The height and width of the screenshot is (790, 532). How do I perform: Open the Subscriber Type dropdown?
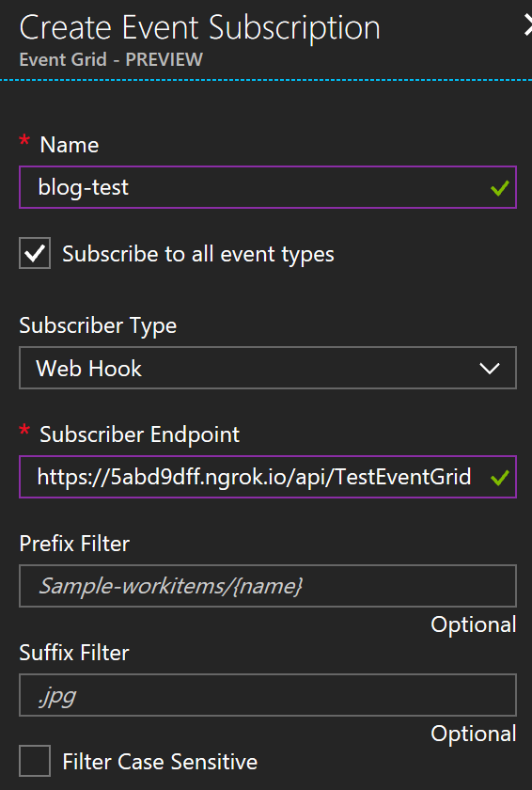pyautogui.click(x=268, y=368)
